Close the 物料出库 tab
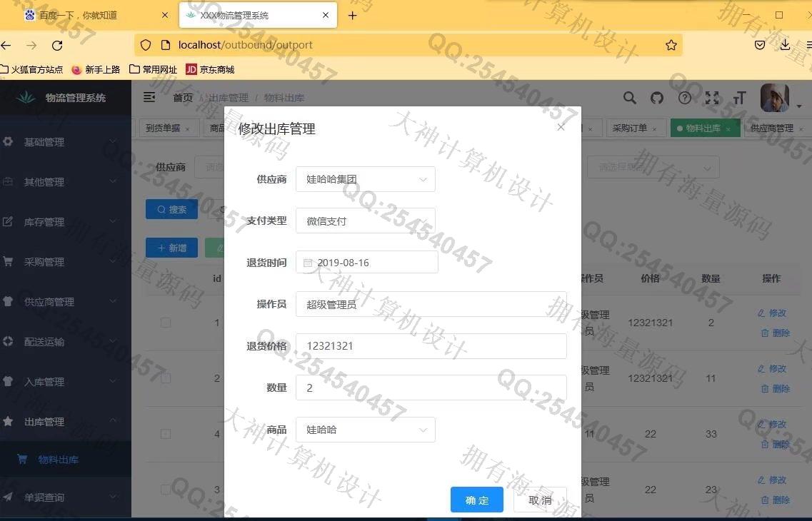 [728, 129]
